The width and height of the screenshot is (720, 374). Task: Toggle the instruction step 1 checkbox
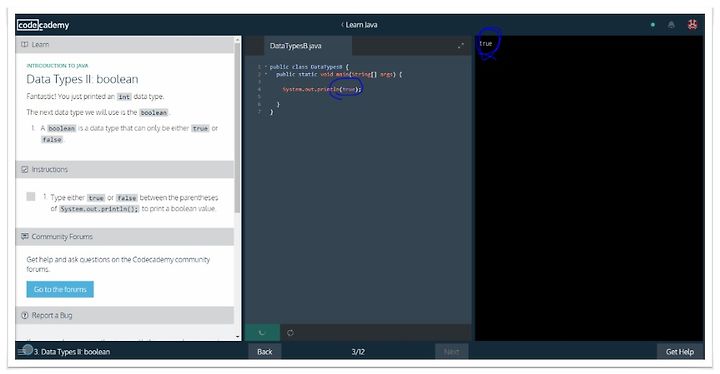tap(31, 197)
